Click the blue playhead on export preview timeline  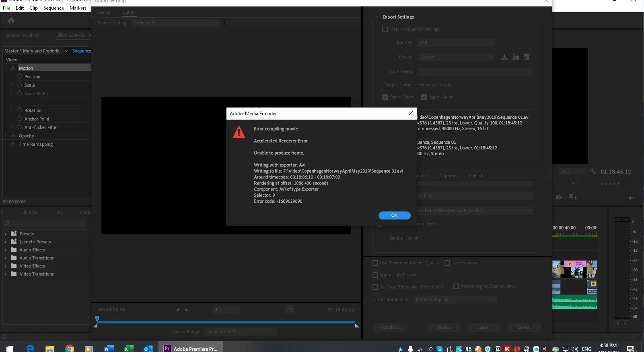click(97, 319)
